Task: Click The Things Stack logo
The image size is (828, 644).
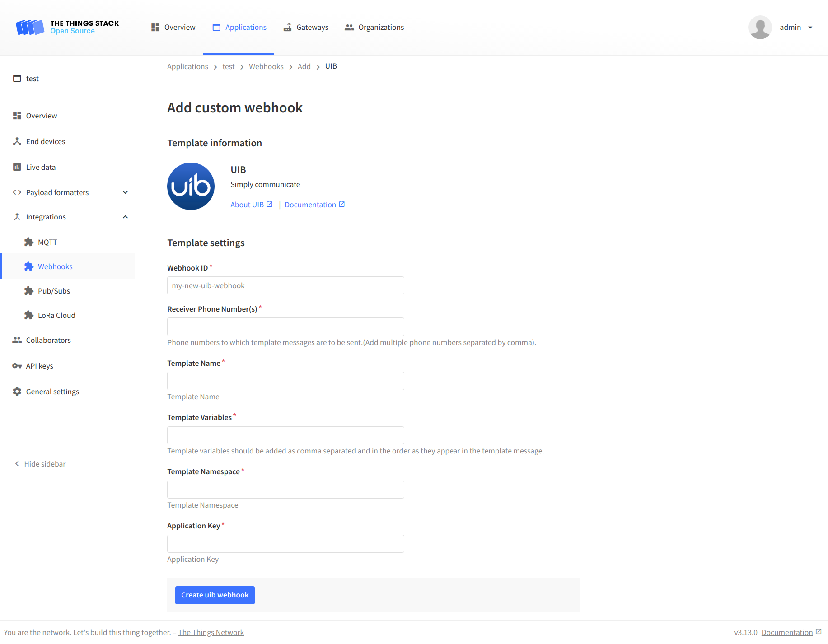Action: [67, 27]
